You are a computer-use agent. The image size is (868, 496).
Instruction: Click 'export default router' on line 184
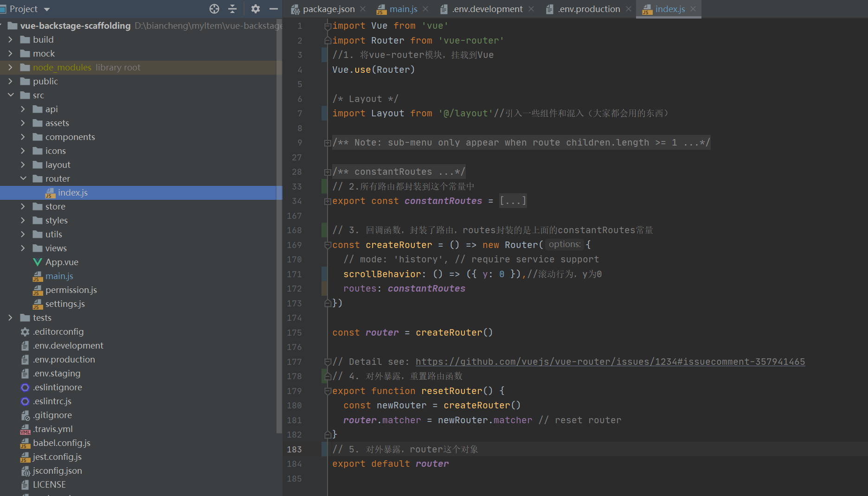pos(390,464)
